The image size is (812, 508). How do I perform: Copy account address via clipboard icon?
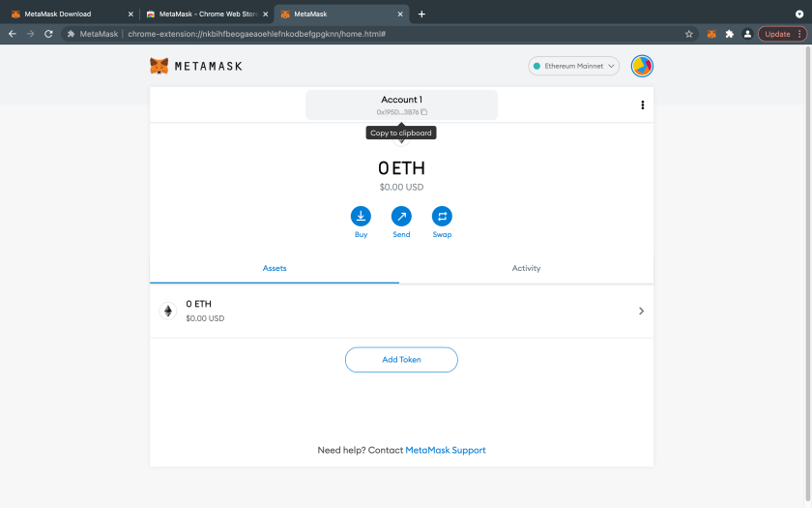tap(423, 112)
